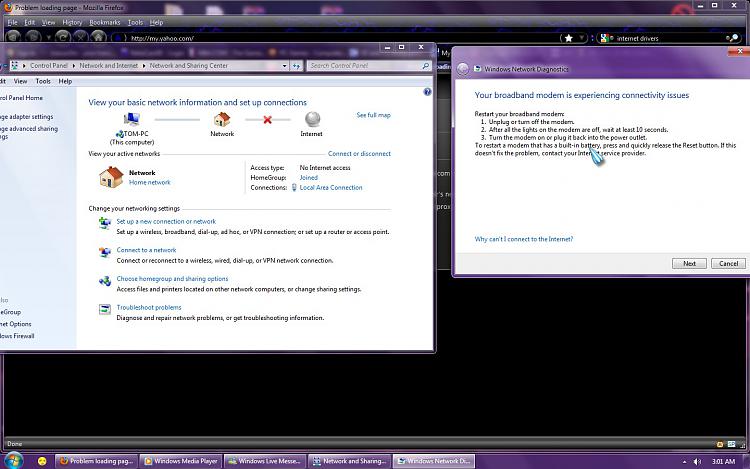Click Firefox search box 'internet drivers'
The width and height of the screenshot is (750, 469).
coord(669,38)
